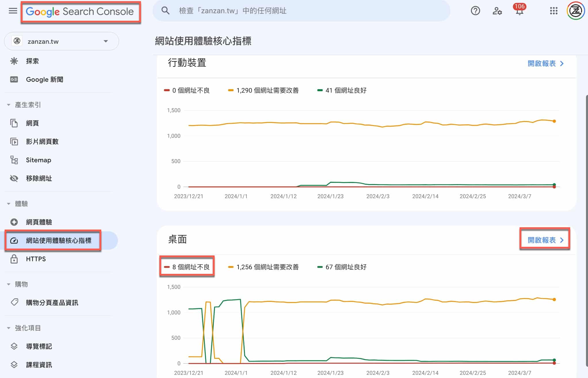Open Google 新聞 in the sidebar
The image size is (588, 378).
45,79
